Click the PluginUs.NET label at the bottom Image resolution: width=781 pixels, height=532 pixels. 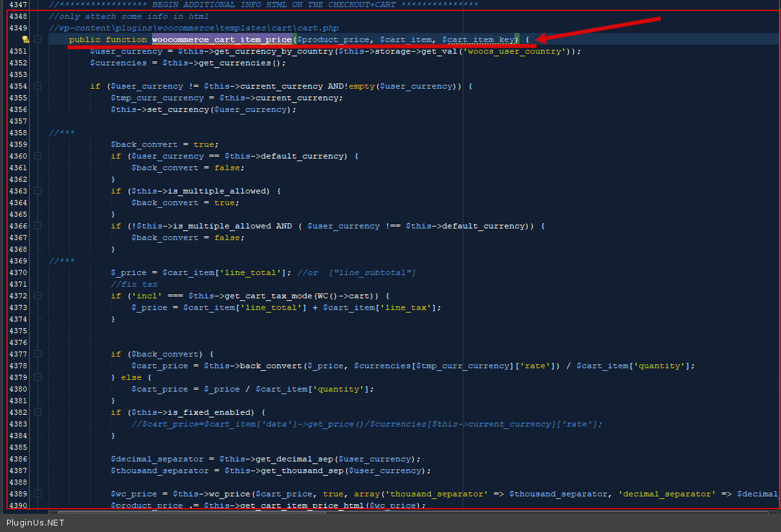coord(36,522)
